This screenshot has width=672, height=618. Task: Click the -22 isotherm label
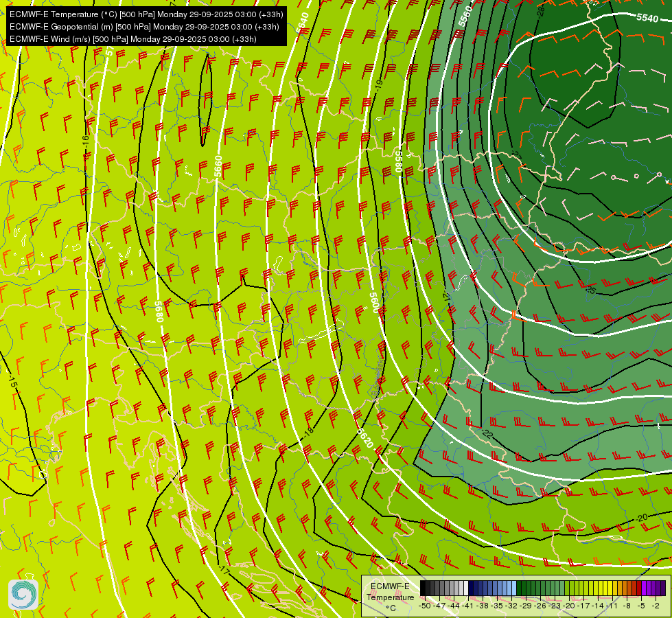pos(487,434)
